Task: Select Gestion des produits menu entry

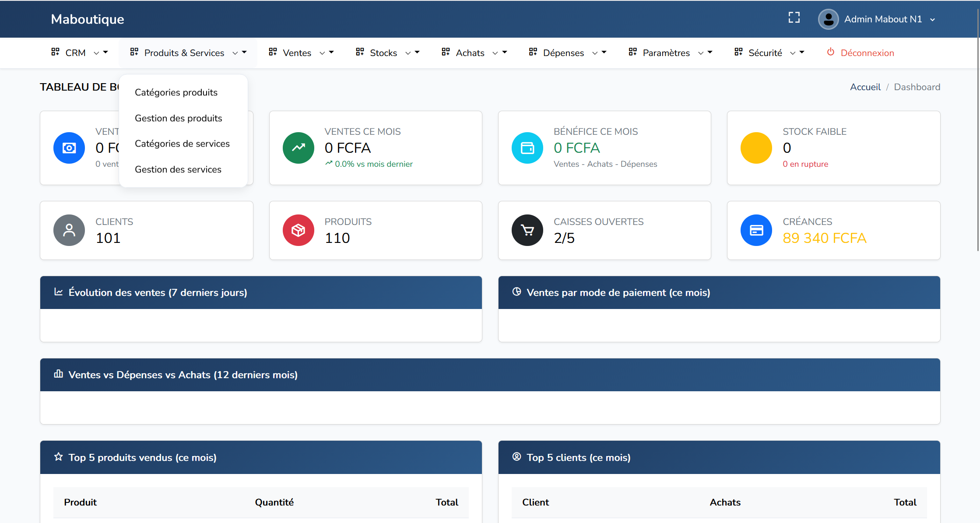Action: (178, 118)
